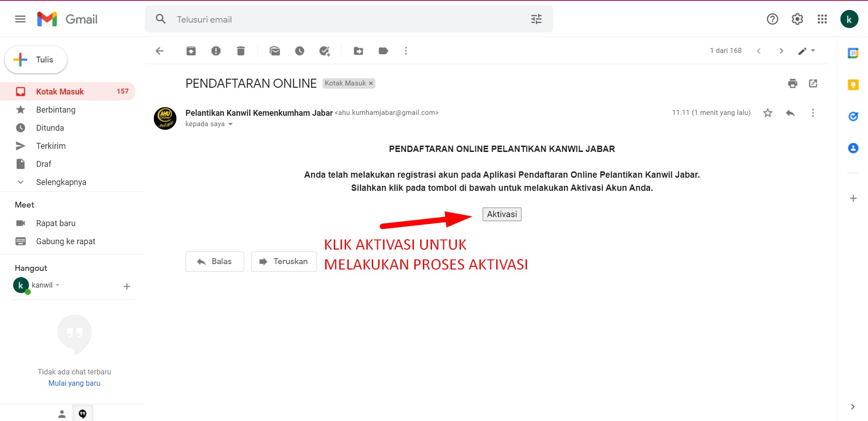
Task: Expand Selengkapnya in the sidebar
Action: coord(61,182)
